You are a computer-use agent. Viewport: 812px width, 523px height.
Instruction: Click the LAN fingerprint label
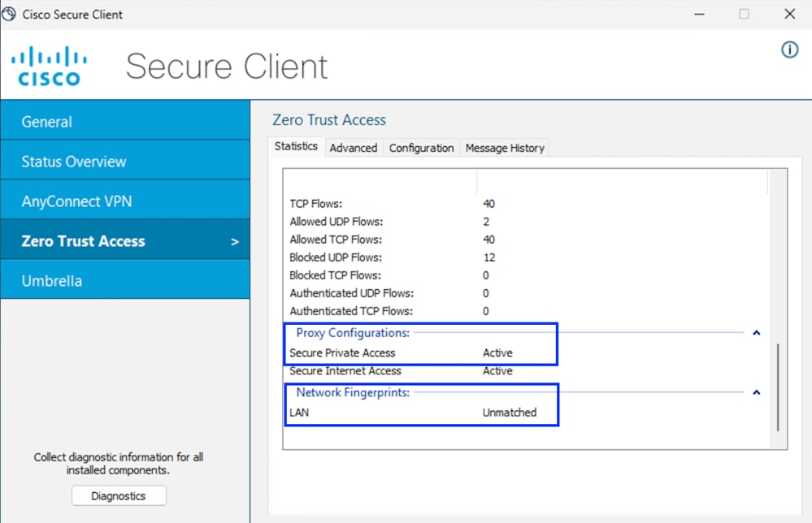point(299,413)
